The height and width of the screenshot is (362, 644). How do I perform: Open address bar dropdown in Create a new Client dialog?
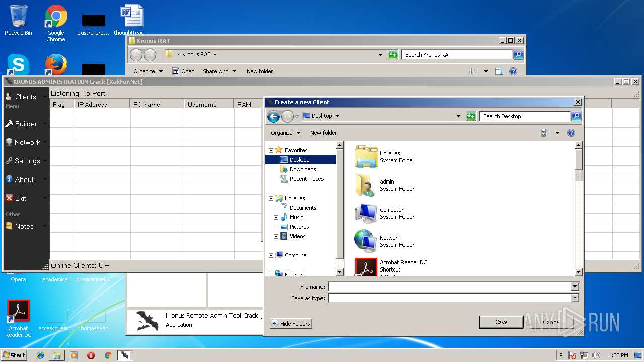pos(458,116)
